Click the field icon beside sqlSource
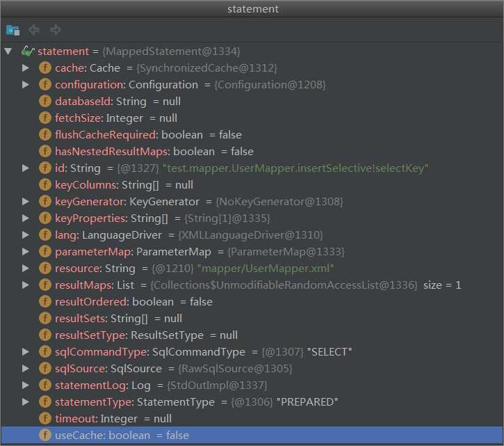This screenshot has height=446, width=504. (x=45, y=369)
